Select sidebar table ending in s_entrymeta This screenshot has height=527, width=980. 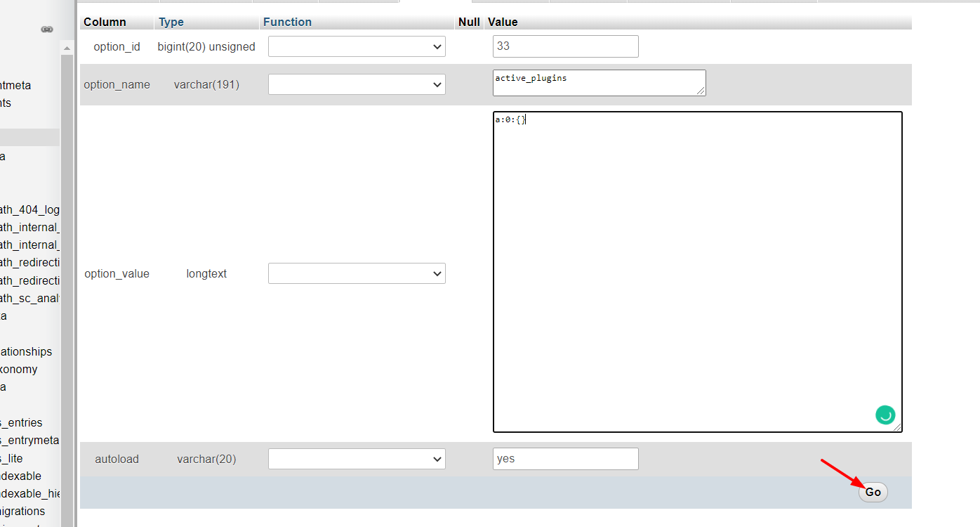coord(29,440)
